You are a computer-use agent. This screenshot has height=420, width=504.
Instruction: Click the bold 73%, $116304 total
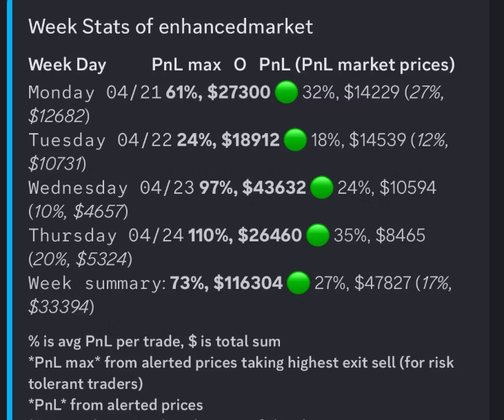point(226,283)
